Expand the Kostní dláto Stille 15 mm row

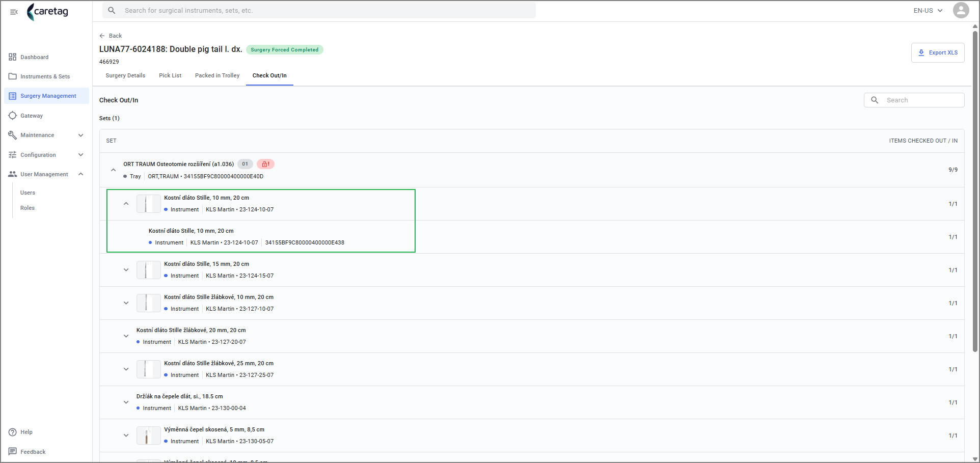[x=126, y=270]
